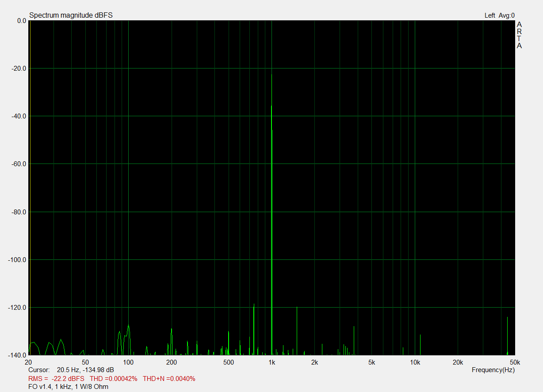This screenshot has height=392, width=543.
Task: Click the '500' frequency axis label
Action: click(x=228, y=362)
